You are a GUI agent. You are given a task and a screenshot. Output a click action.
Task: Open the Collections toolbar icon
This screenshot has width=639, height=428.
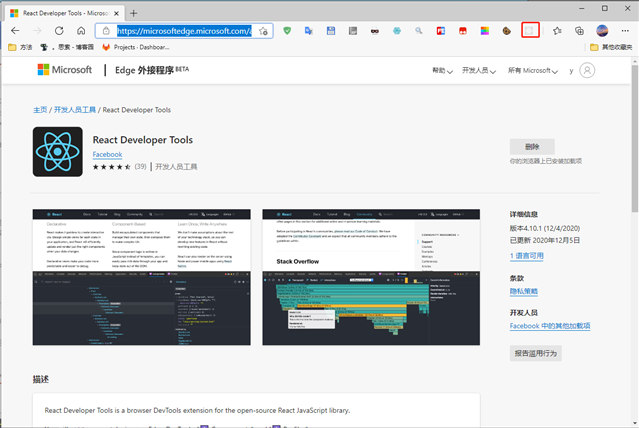point(579,31)
